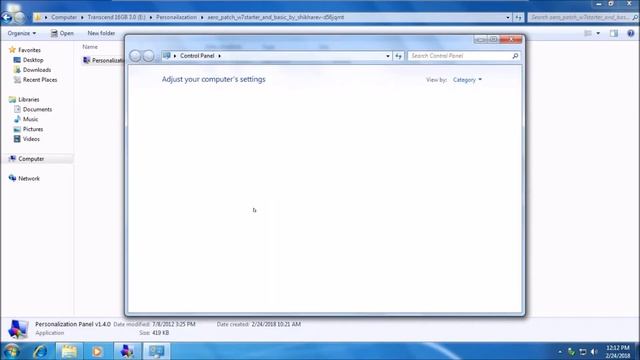The image size is (640, 360).
Task: Expand the Explorer address bar history dropdown
Action: tap(508, 18)
